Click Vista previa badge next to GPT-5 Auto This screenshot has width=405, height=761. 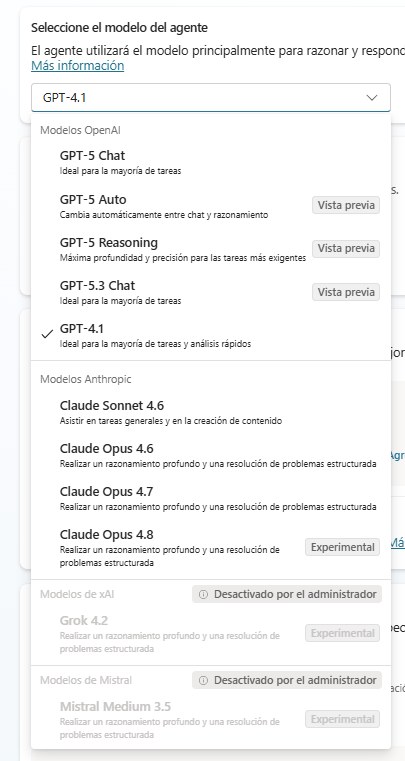(x=346, y=205)
